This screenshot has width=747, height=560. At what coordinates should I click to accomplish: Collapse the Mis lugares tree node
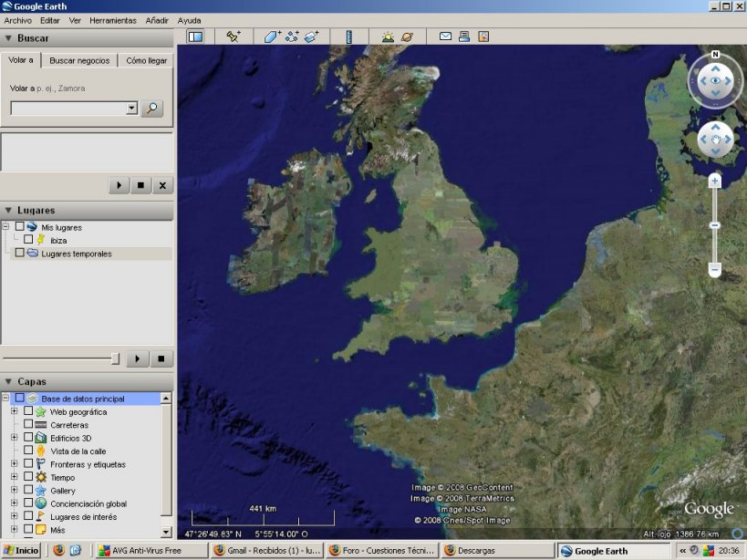pos(5,227)
